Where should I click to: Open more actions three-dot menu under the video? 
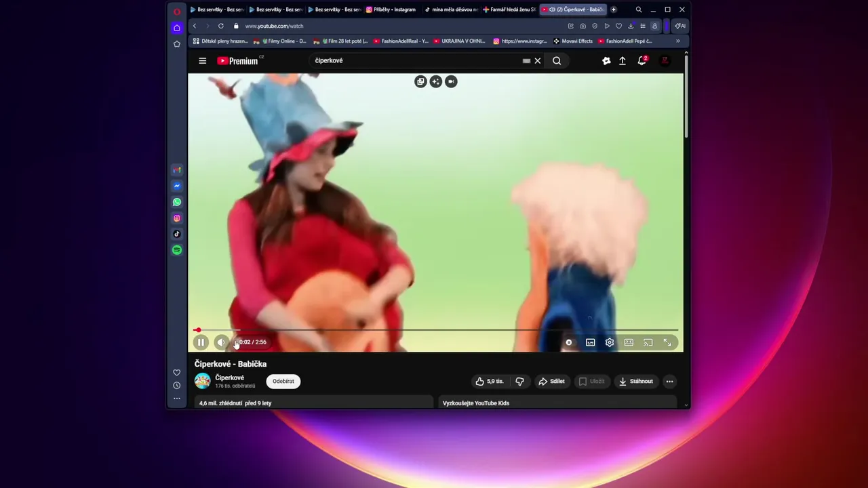click(x=669, y=382)
